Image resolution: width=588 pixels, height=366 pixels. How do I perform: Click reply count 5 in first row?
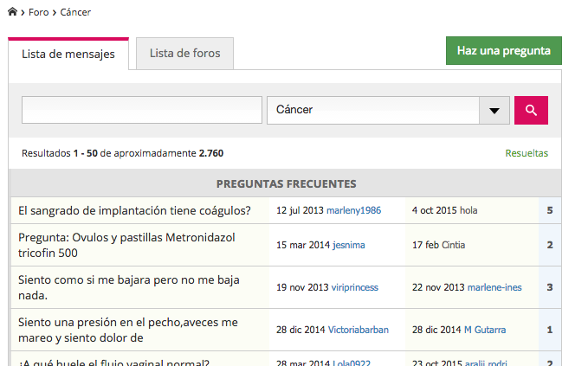click(x=550, y=210)
